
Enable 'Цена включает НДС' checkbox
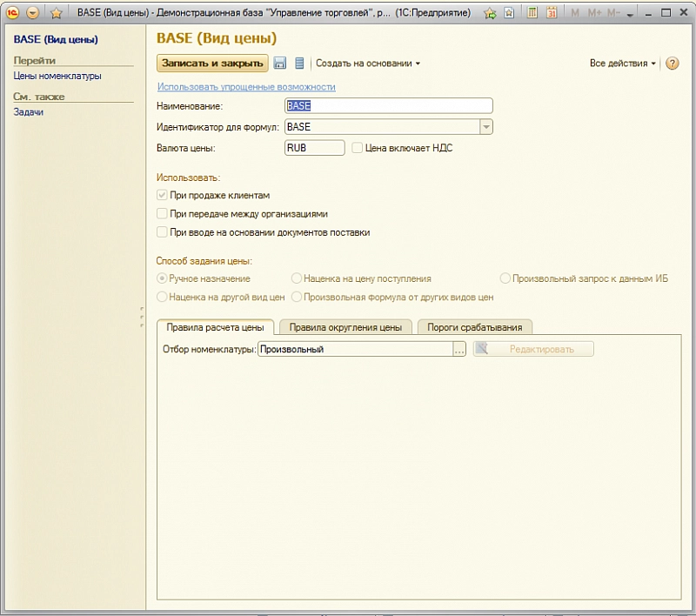(x=358, y=148)
